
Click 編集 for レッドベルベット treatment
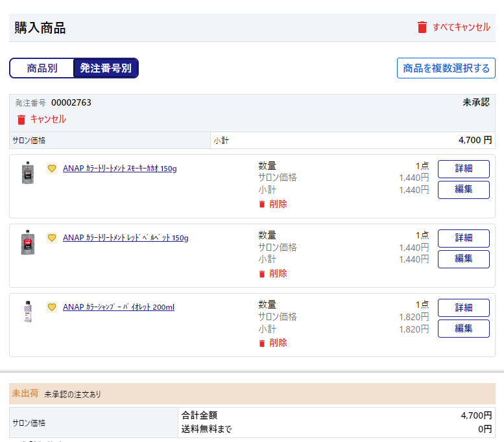click(x=464, y=259)
